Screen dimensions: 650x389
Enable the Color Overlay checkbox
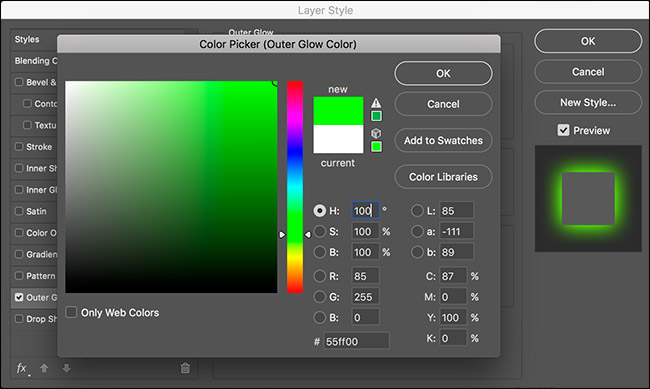[19, 233]
